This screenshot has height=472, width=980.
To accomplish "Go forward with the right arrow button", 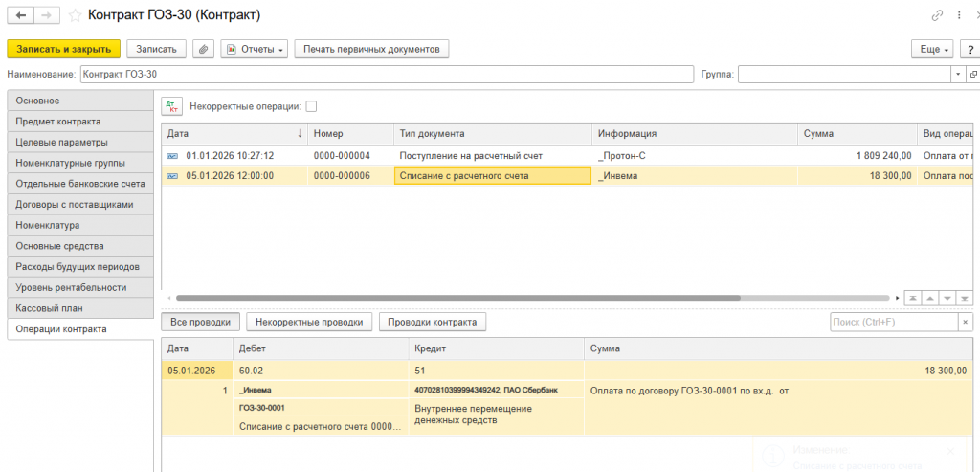I will click(x=48, y=15).
